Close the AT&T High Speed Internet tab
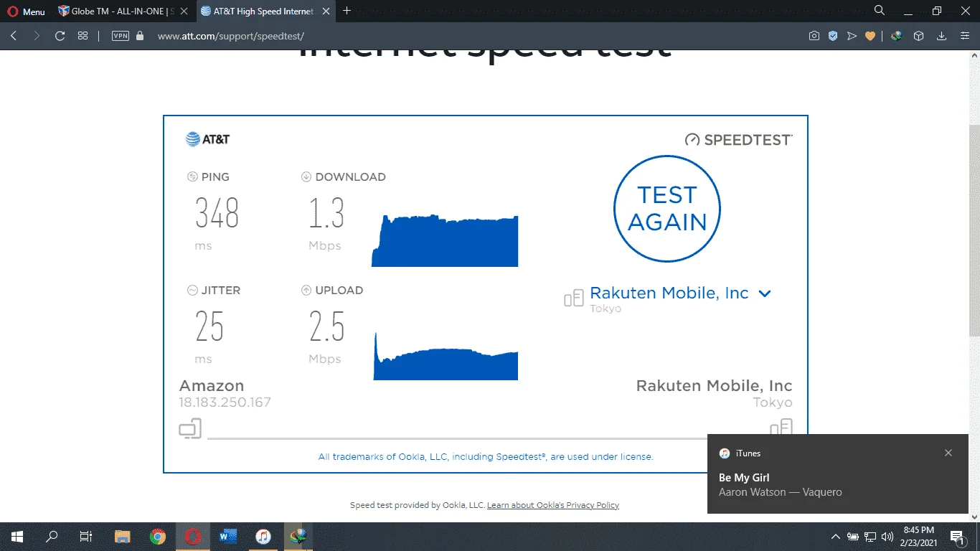980x551 pixels. (x=324, y=11)
